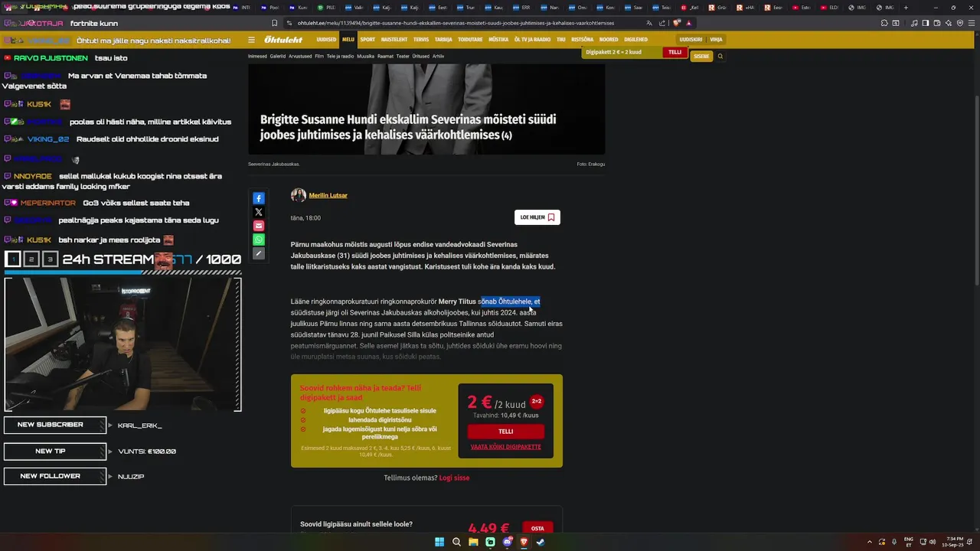Click red TELLI button in 2 € offer
Image resolution: width=980 pixels, height=551 pixels.
pos(506,431)
